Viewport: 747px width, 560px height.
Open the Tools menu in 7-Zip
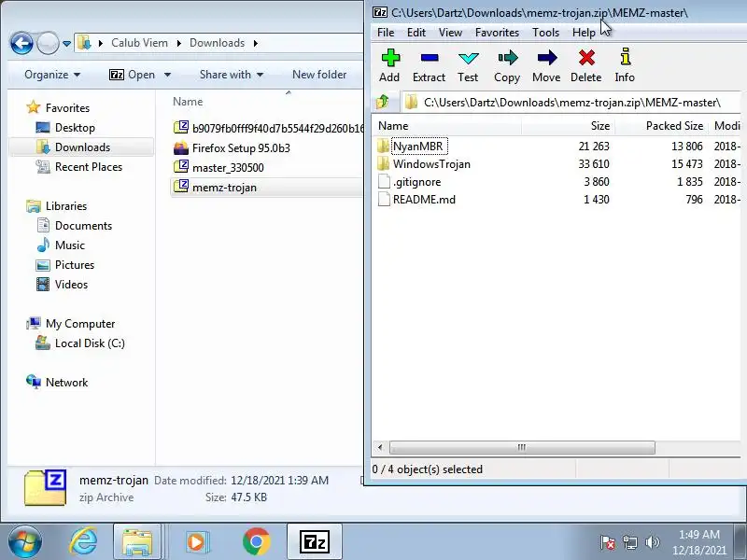545,33
